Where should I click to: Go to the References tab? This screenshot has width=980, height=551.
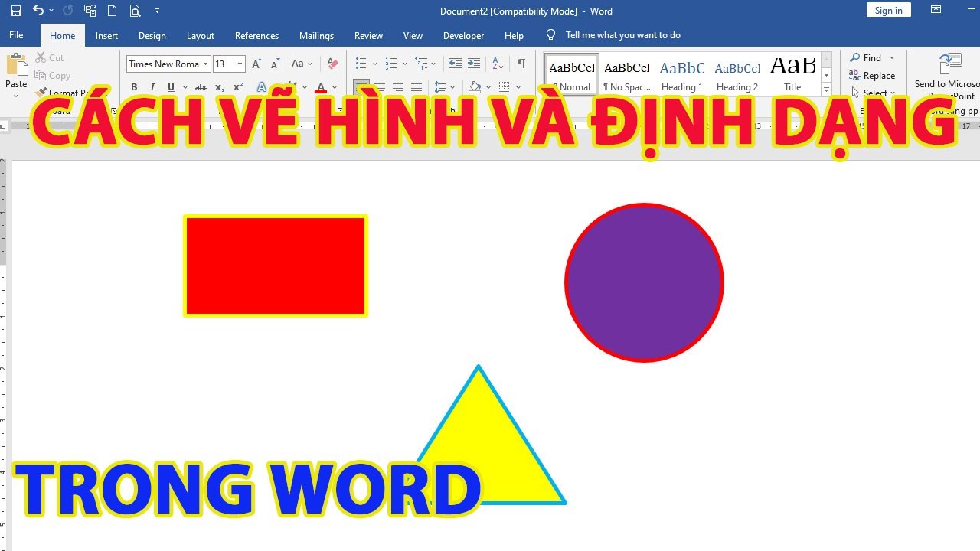pyautogui.click(x=256, y=35)
